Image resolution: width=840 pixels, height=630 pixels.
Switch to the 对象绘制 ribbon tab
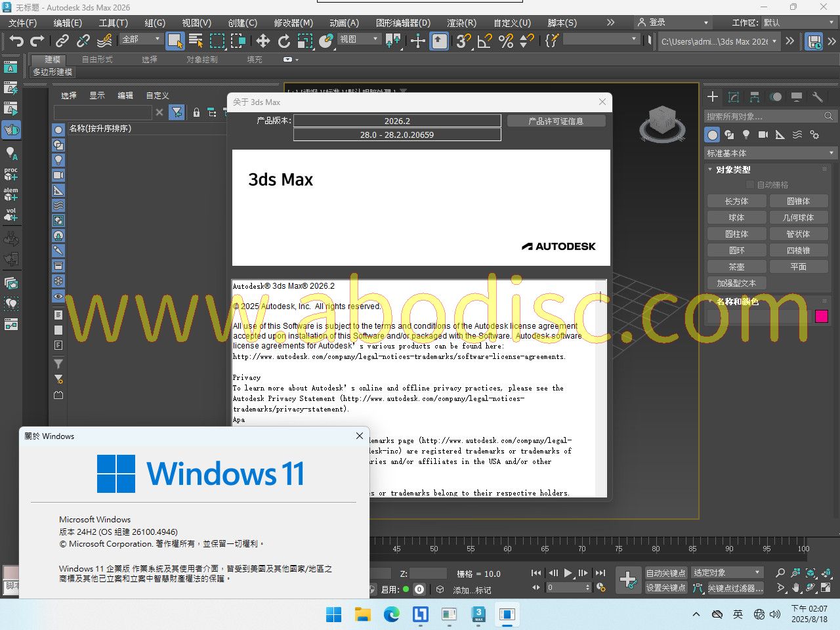pyautogui.click(x=202, y=59)
